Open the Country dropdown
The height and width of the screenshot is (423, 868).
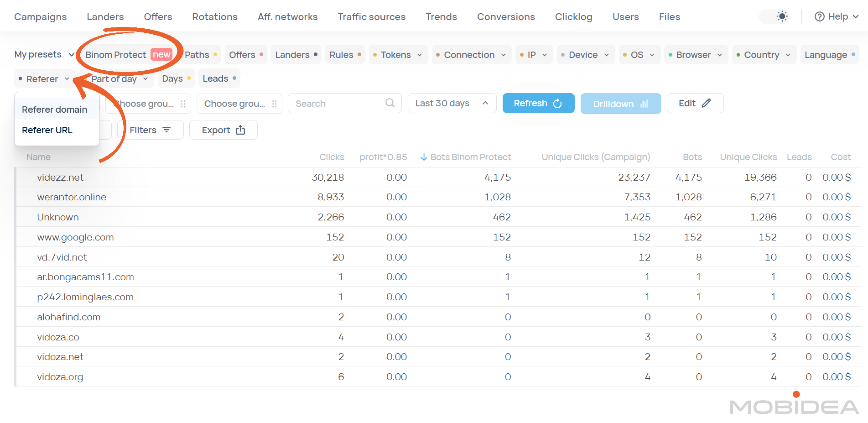[x=764, y=54]
